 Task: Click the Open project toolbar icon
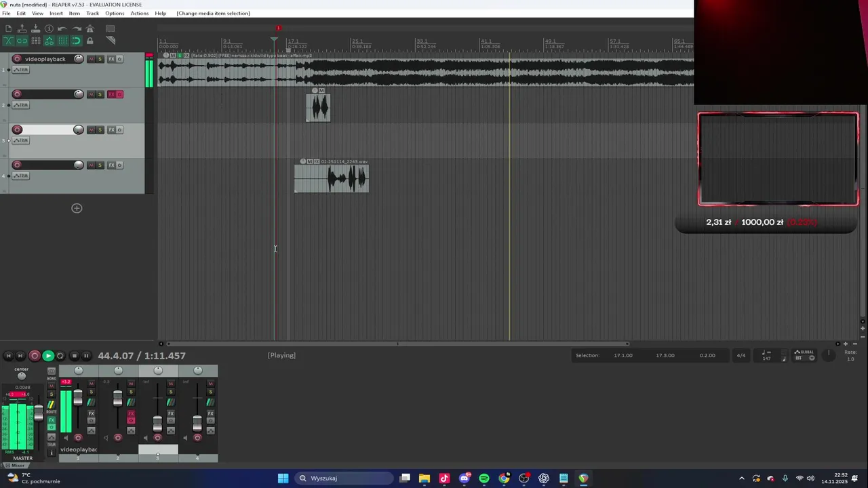click(x=22, y=28)
